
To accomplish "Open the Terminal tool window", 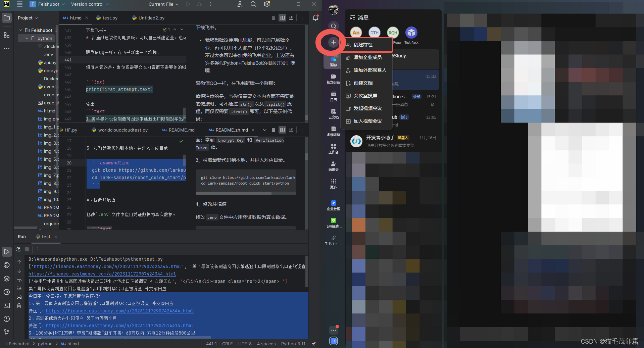I will pos(7,305).
